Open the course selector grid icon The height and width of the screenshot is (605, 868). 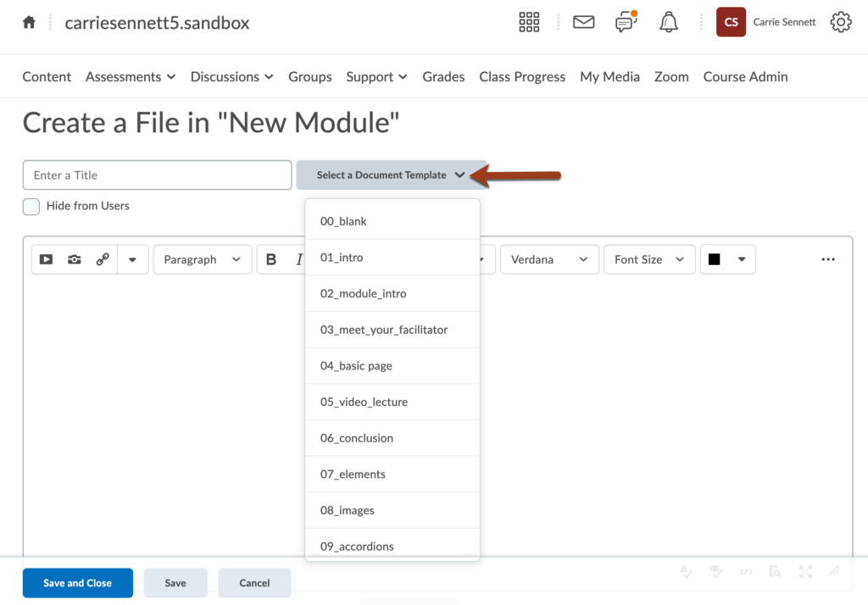pos(529,22)
